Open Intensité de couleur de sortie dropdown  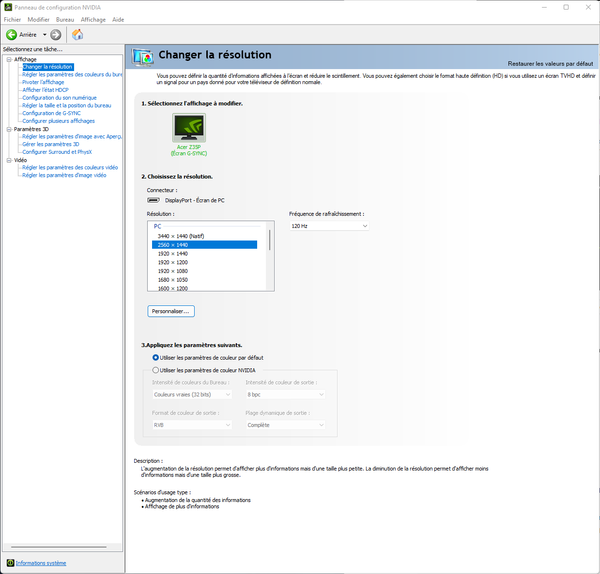point(285,395)
